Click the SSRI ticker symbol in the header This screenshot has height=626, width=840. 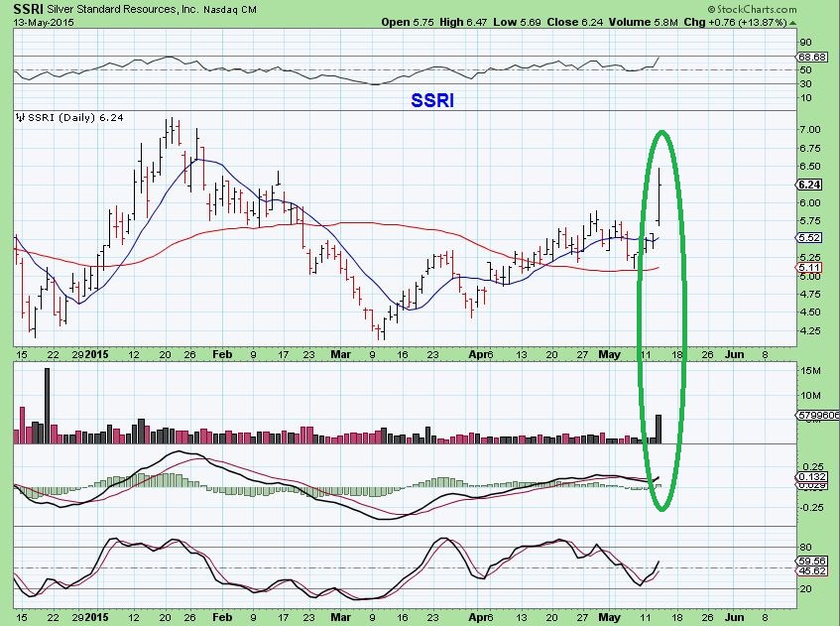28,9
